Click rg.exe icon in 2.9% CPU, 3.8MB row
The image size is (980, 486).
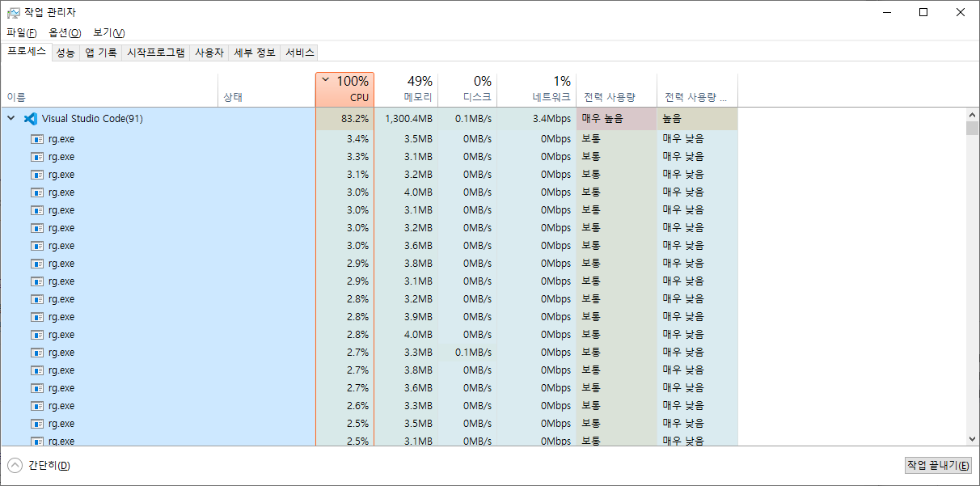tap(37, 263)
